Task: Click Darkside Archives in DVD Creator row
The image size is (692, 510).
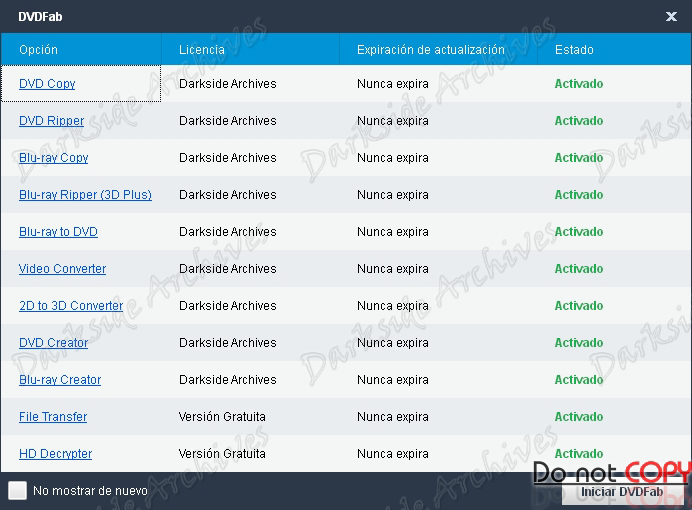Action: click(x=228, y=343)
